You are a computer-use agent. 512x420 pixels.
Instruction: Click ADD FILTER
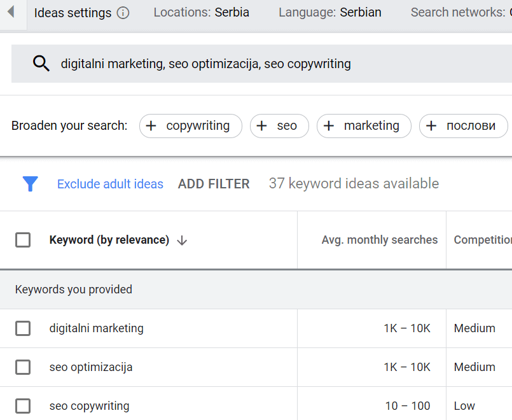point(214,183)
